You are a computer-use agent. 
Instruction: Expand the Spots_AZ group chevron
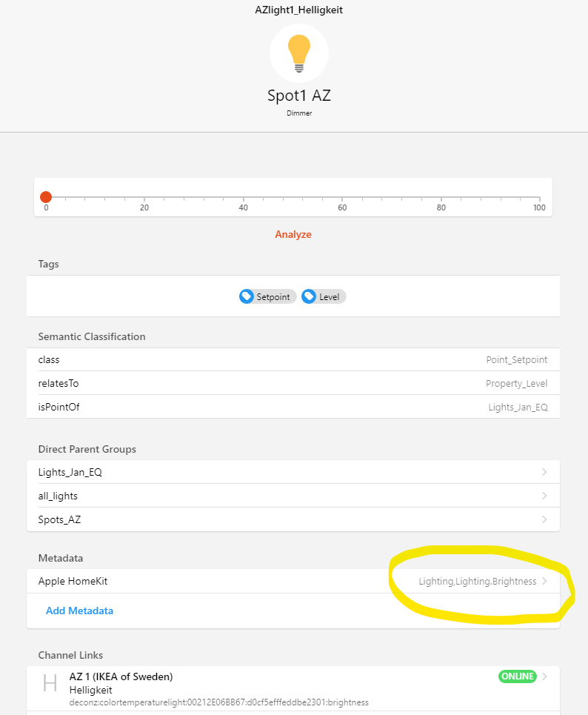click(544, 519)
